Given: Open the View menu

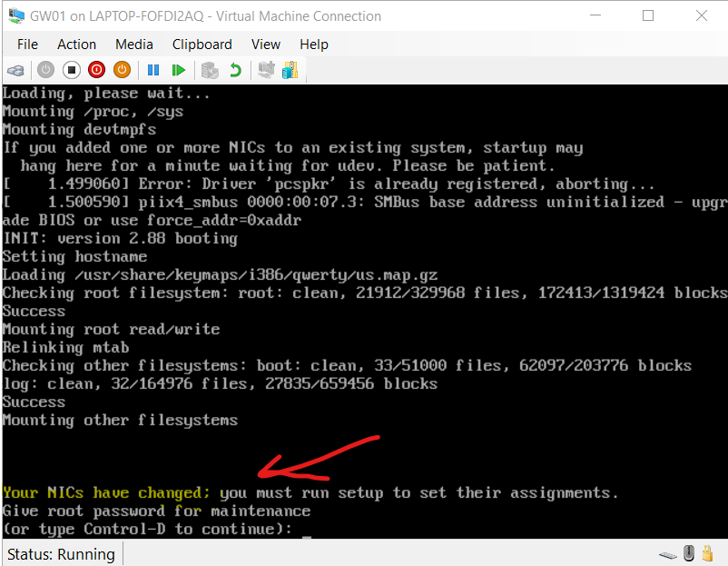Looking at the screenshot, I should [266, 45].
